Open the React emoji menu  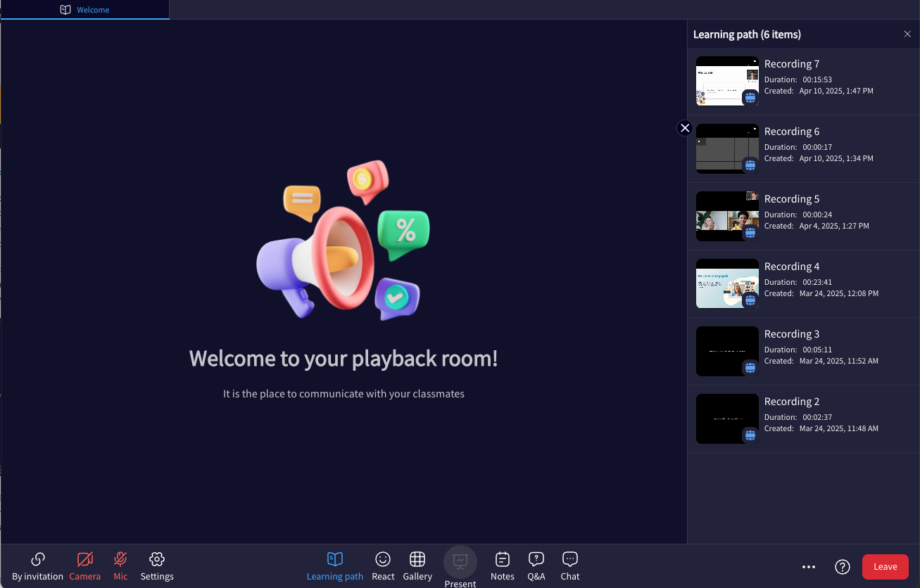tap(383, 566)
